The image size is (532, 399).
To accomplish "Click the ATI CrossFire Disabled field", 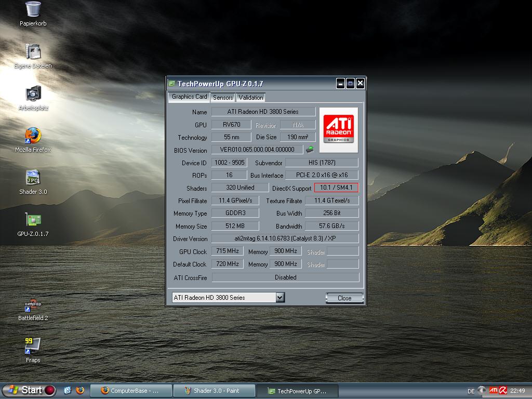I will pos(285,277).
